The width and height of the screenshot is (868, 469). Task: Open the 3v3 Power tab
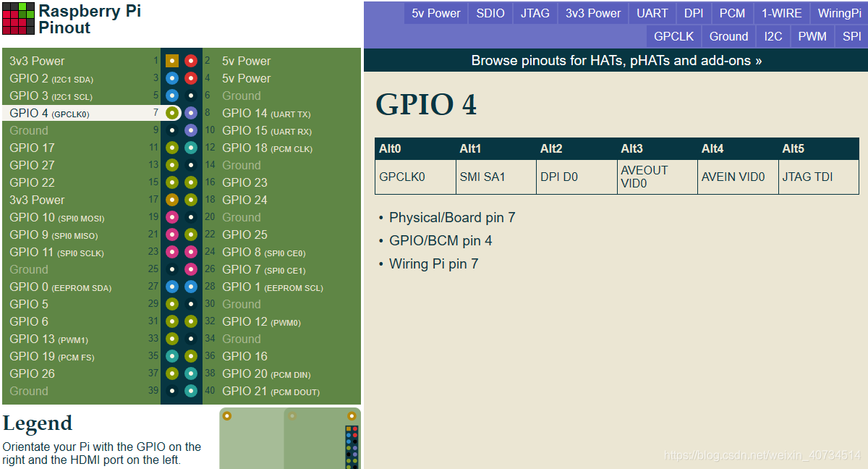click(593, 13)
